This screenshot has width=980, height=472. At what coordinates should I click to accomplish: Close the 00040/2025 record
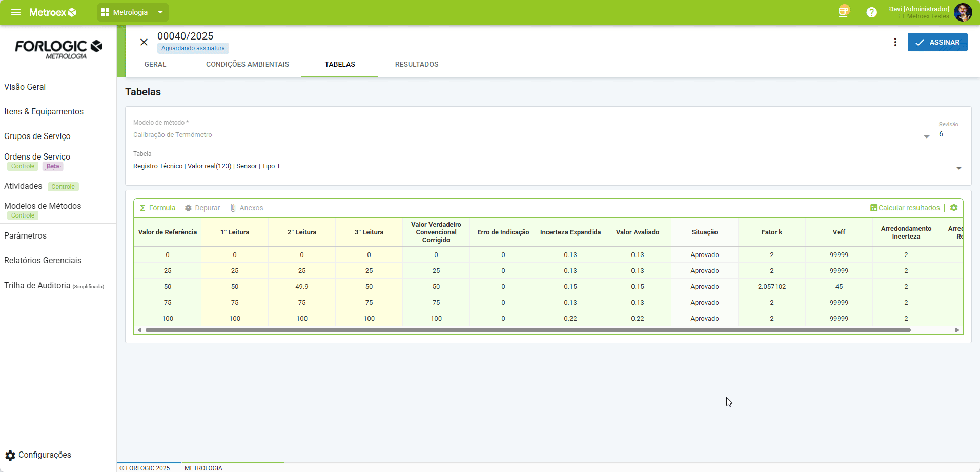coord(144,42)
